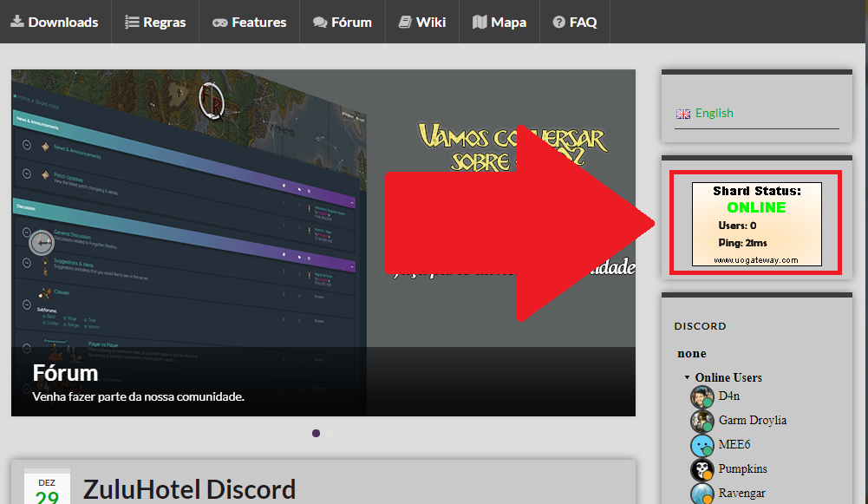Viewport: 868px width, 504px height.
Task: Open the Shard Status banner
Action: tap(756, 224)
